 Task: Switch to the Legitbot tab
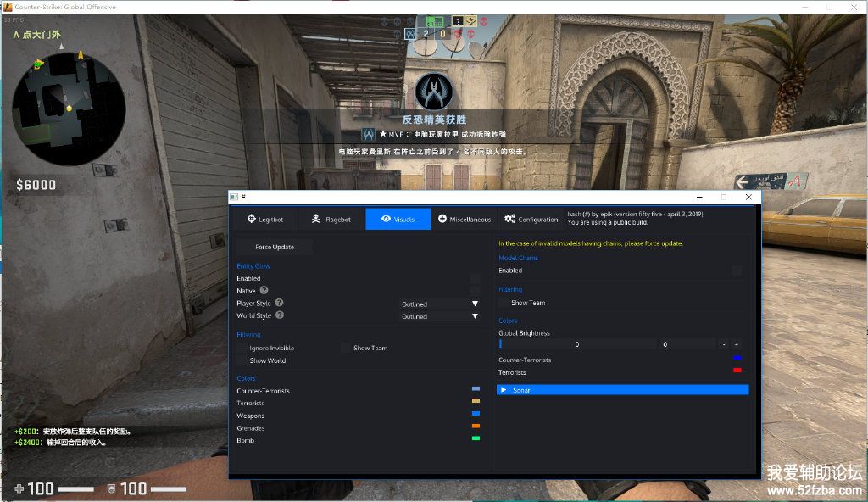coord(265,219)
